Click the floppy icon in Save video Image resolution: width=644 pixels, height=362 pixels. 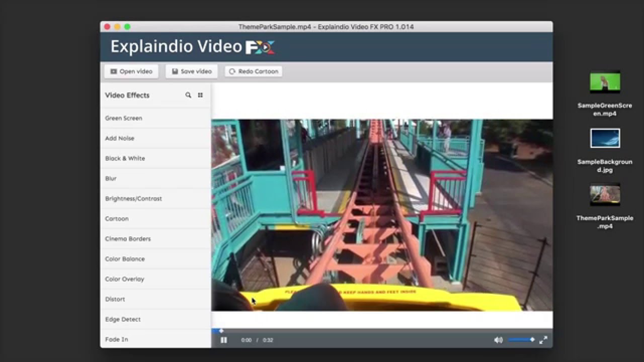point(175,71)
